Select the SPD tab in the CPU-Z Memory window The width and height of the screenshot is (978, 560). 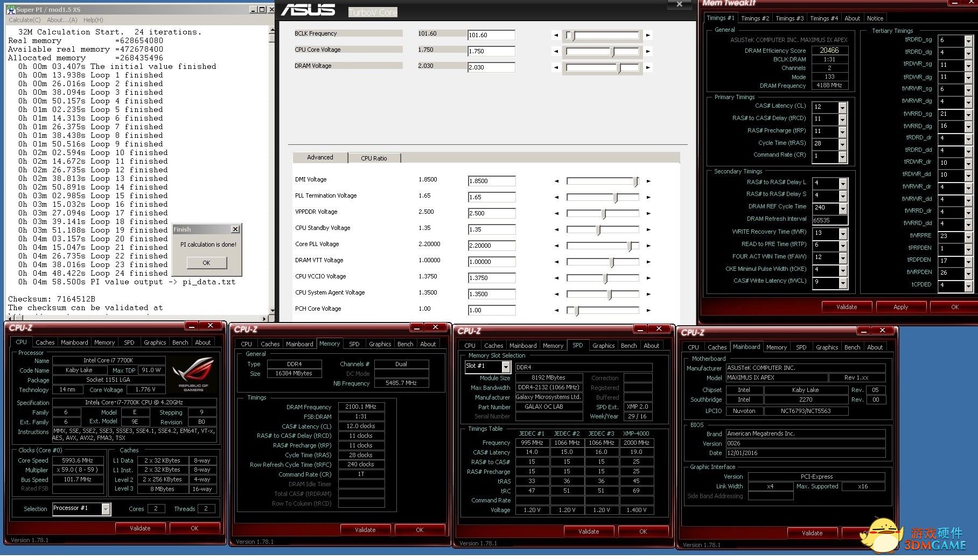[x=354, y=344]
